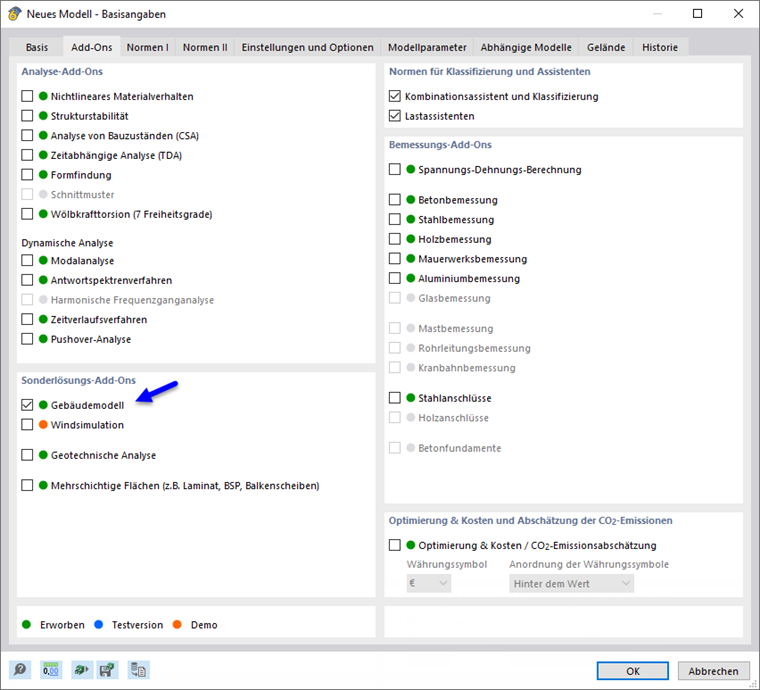Select the Gelände tab
Viewport: 760px width, 690px height.
(x=606, y=47)
